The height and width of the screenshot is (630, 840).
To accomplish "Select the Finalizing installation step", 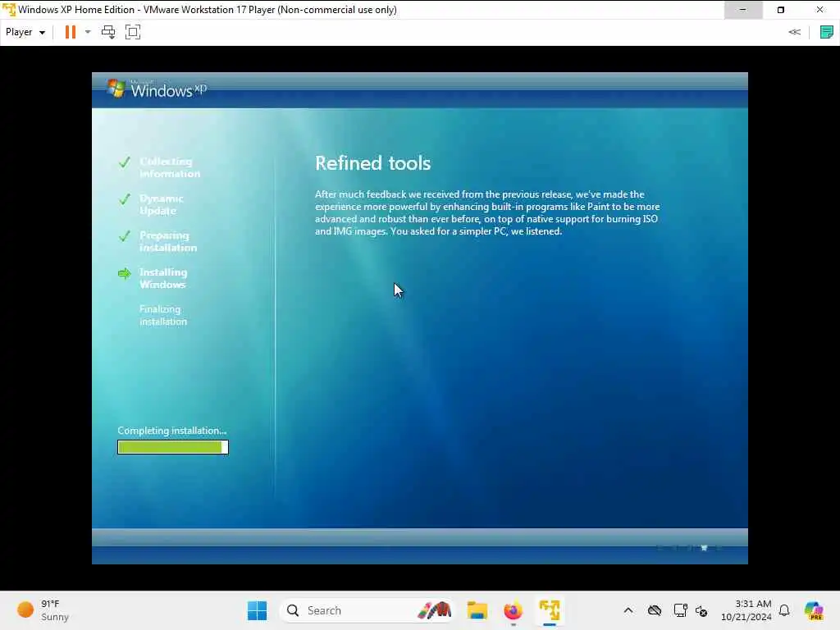I will [163, 316].
